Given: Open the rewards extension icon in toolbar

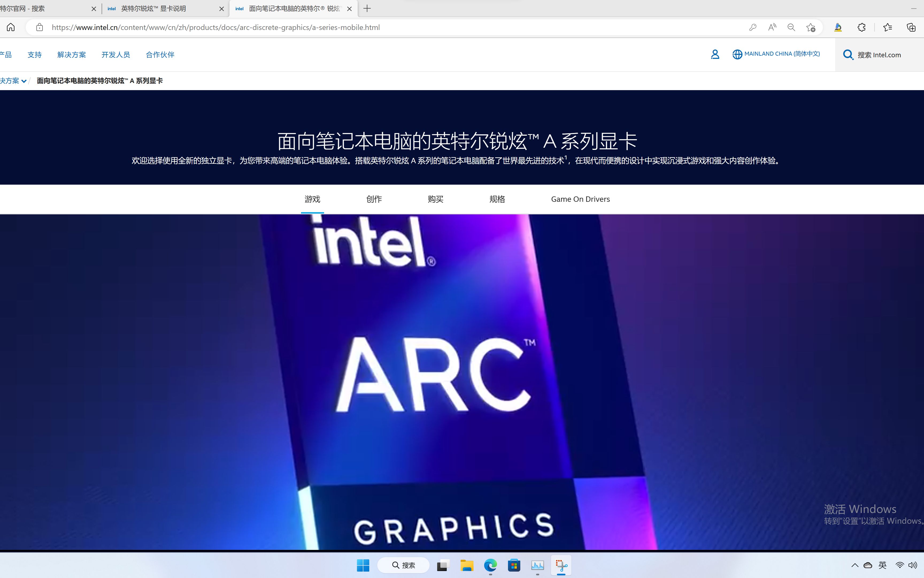Looking at the screenshot, I should pos(838,27).
